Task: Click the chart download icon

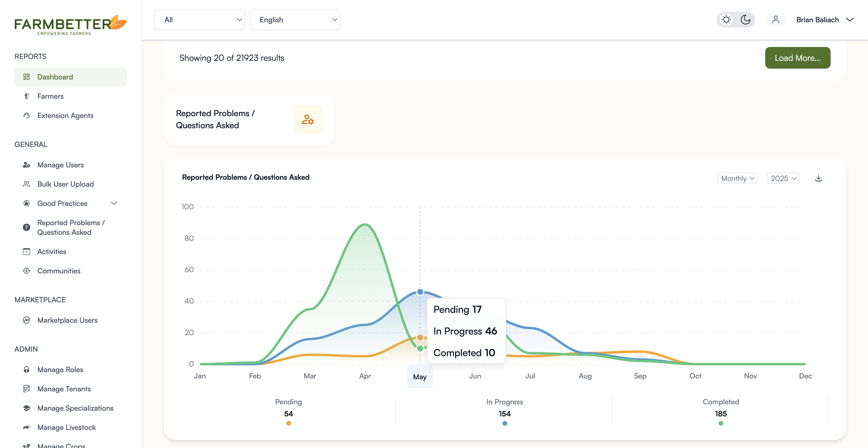Action: (818, 179)
